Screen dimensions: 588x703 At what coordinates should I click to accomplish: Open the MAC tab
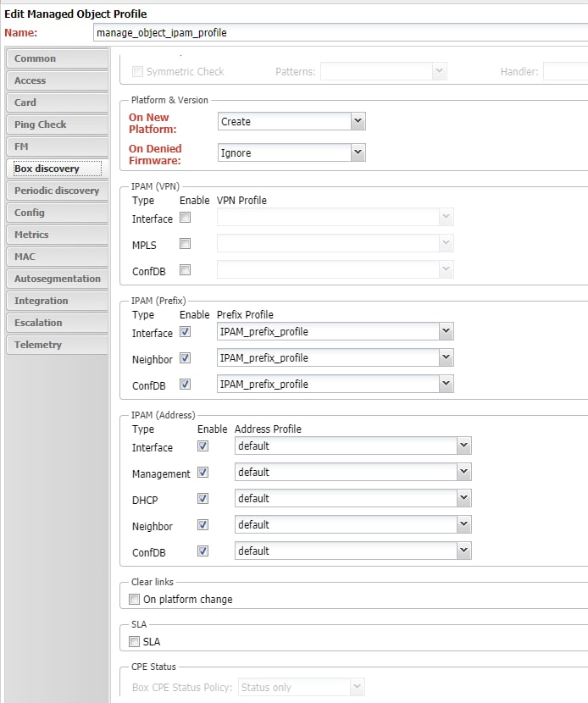tap(57, 257)
